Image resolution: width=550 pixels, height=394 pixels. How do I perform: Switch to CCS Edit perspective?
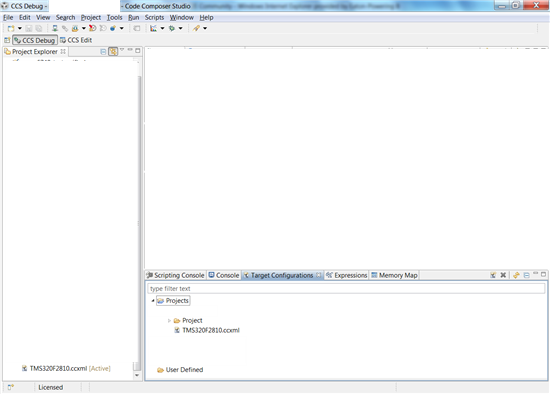(x=76, y=40)
